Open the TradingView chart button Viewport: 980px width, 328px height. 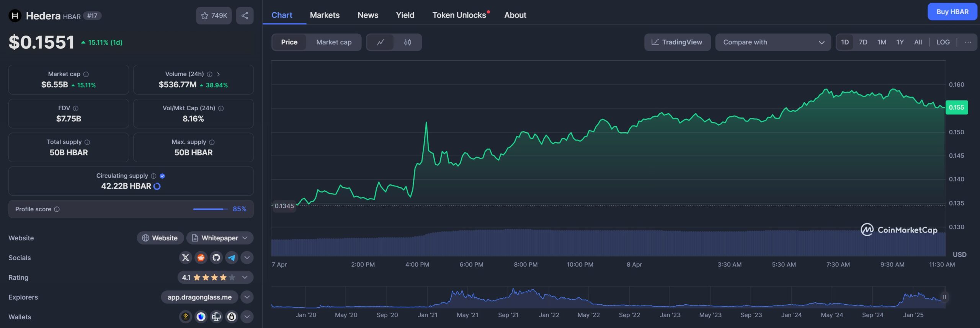[677, 42]
